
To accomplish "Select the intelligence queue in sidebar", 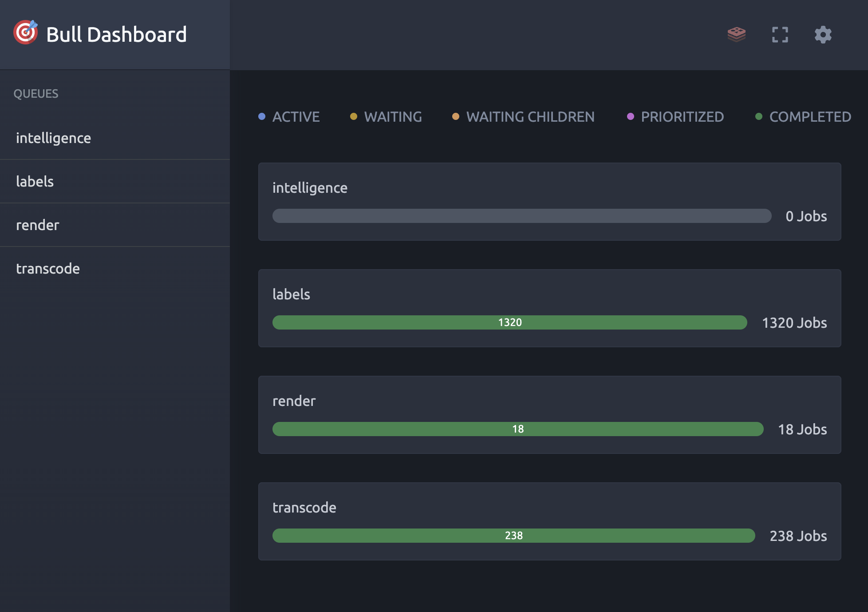I will point(53,138).
